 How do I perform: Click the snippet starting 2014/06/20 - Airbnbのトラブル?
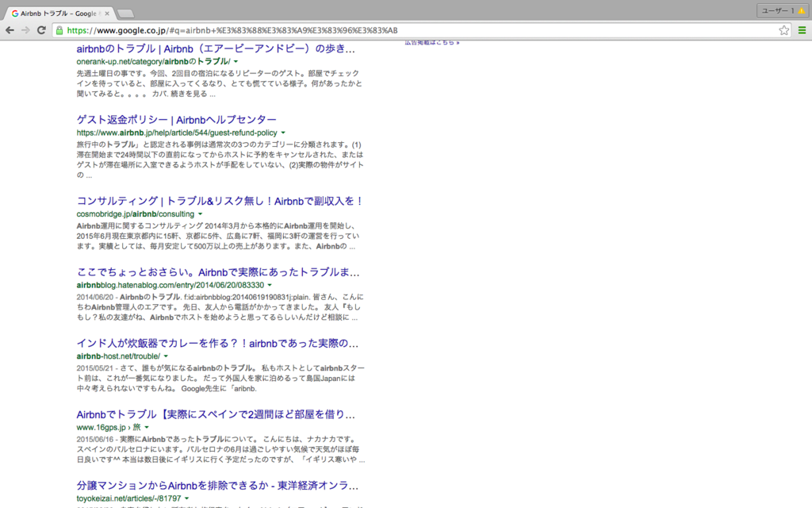tap(220, 307)
